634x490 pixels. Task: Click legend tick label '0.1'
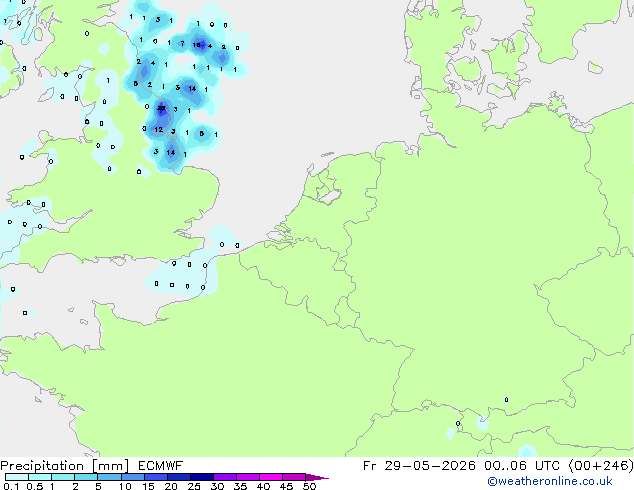coord(11,486)
